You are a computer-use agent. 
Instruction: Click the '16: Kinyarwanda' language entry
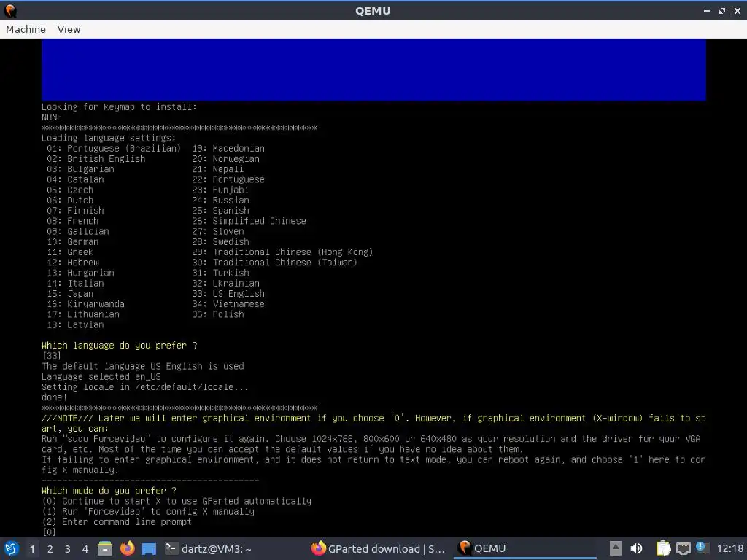point(85,304)
